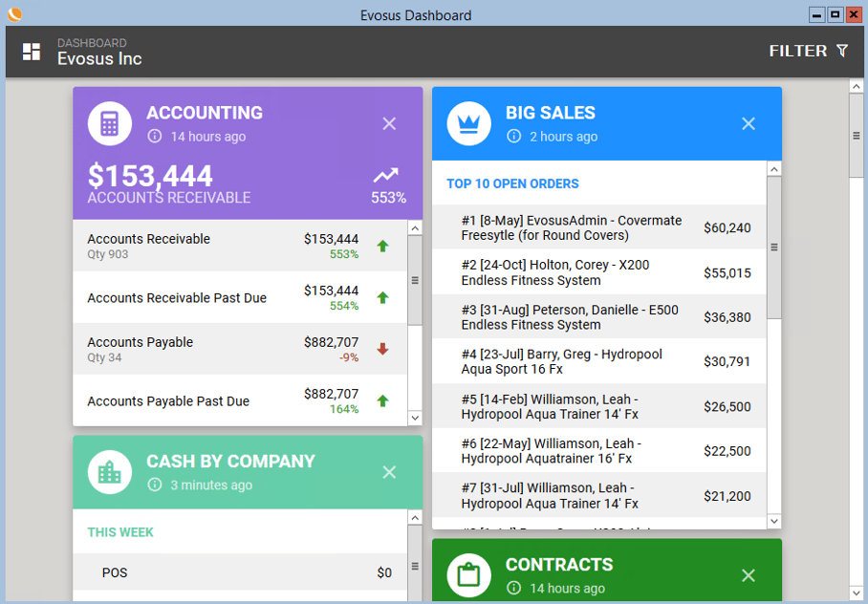868x604 pixels.
Task: Click info icon beside 3 minutes ago
Action: tap(155, 485)
